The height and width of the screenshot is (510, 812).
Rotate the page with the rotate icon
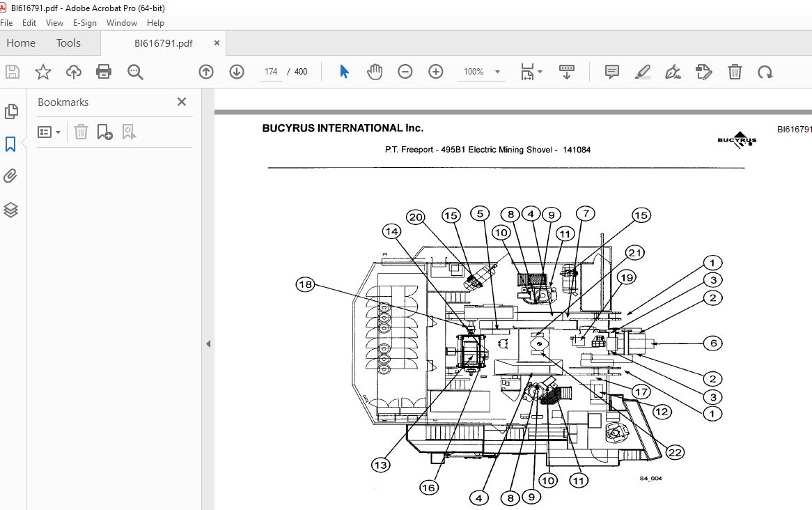click(x=765, y=72)
